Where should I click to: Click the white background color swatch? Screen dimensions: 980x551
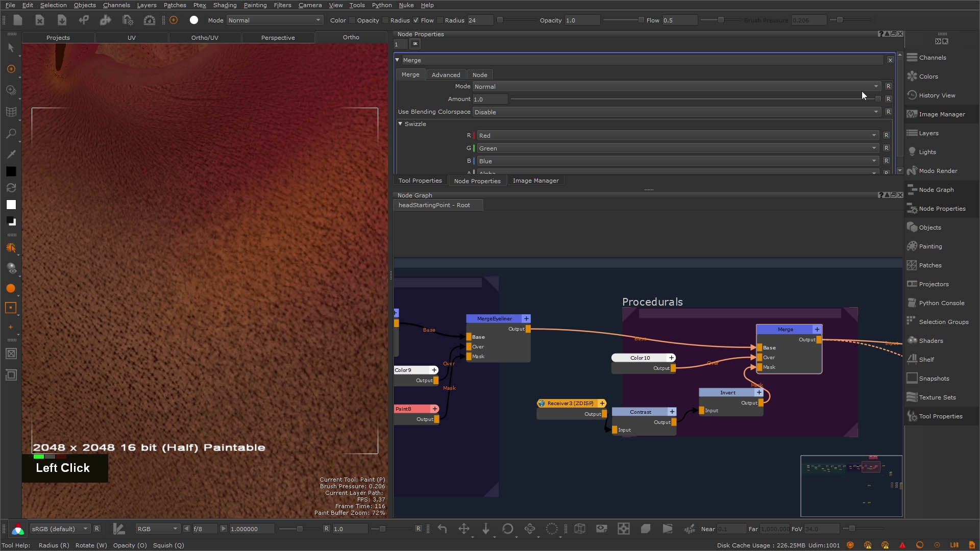[11, 205]
